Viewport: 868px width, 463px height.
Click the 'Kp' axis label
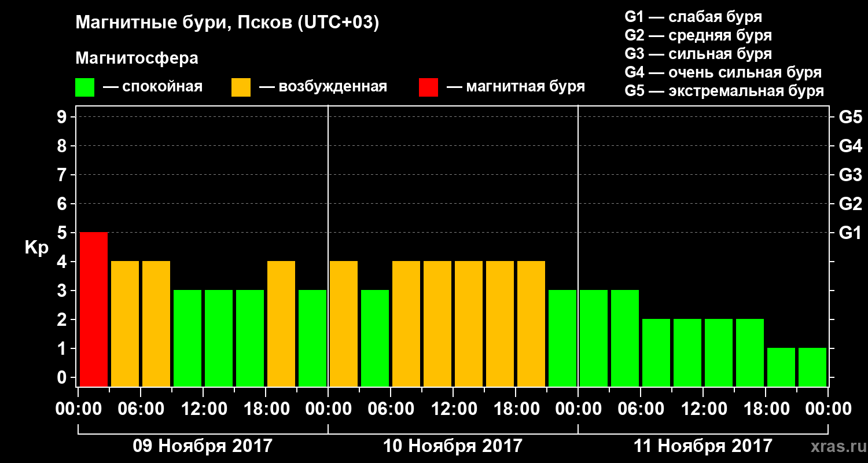click(36, 248)
